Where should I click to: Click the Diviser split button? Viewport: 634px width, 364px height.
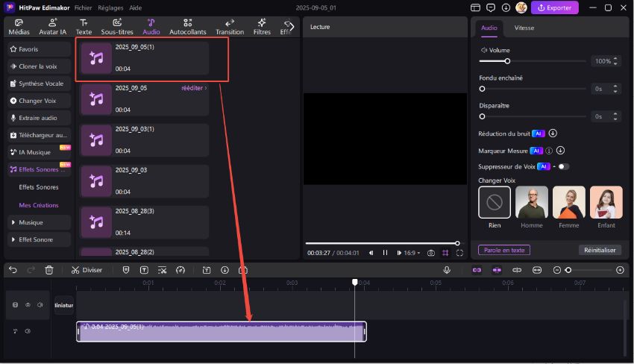pos(87,270)
